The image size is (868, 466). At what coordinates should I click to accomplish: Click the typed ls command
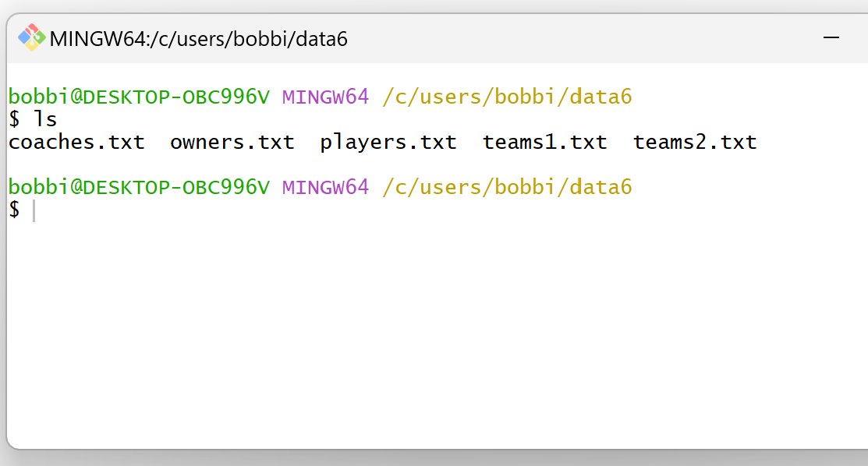pyautogui.click(x=45, y=119)
